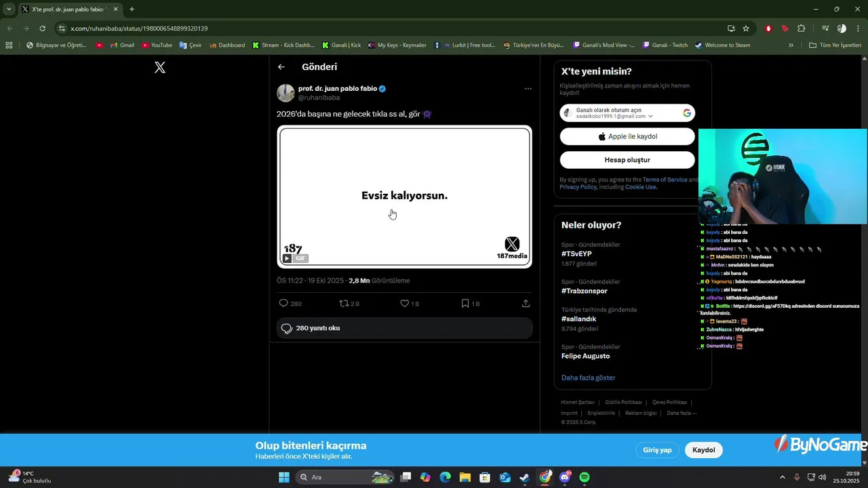Open the ruhanibaba profile avatar
The height and width of the screenshot is (488, 868).
[x=285, y=93]
